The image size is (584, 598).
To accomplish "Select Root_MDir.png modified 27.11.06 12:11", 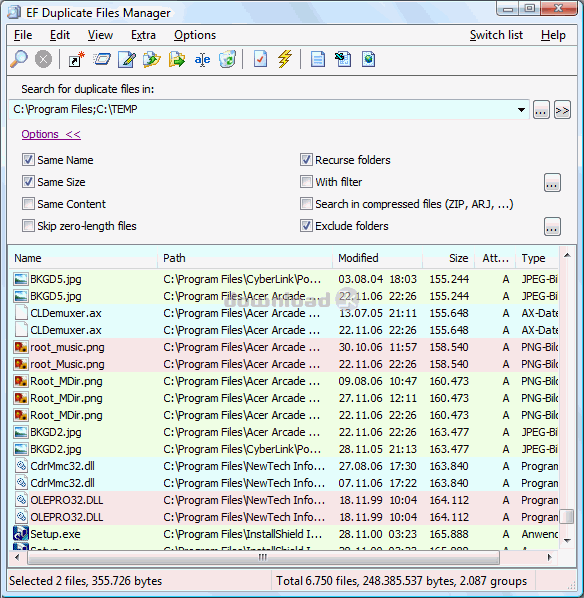I will tap(284, 398).
